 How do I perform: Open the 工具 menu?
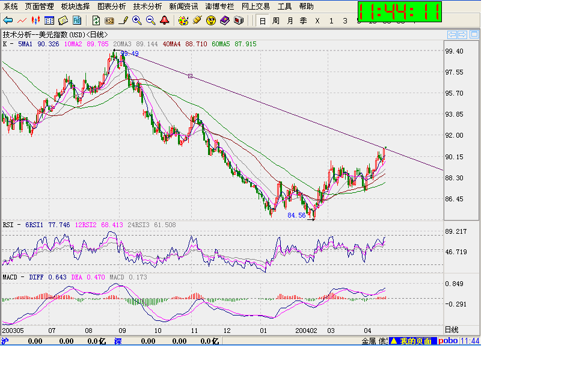click(284, 7)
